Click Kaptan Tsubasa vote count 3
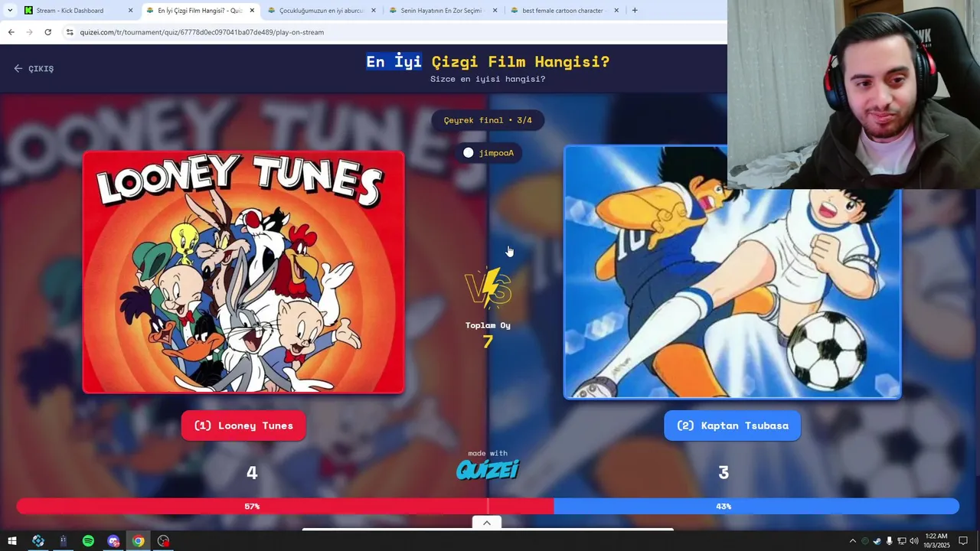The width and height of the screenshot is (980, 551). (x=724, y=473)
